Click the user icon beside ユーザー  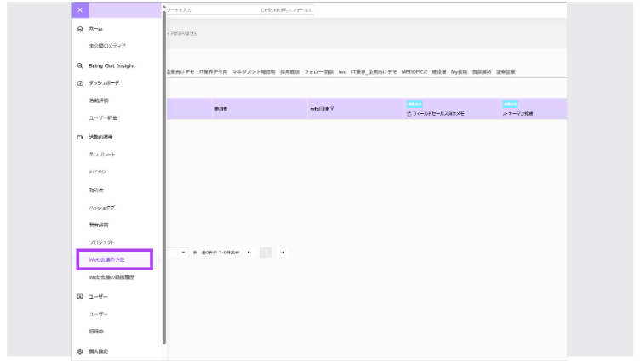pyautogui.click(x=80, y=297)
